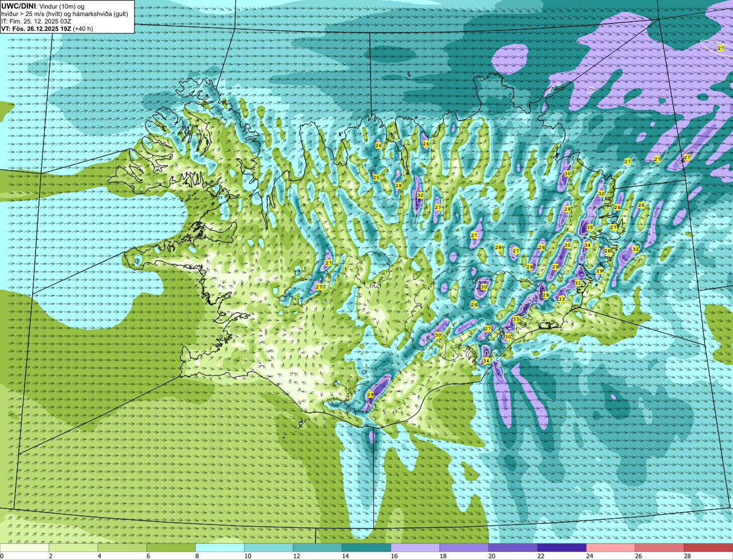Click the 18–20 m/s legend swatch
This screenshot has height=560, width=733.
coord(464,547)
